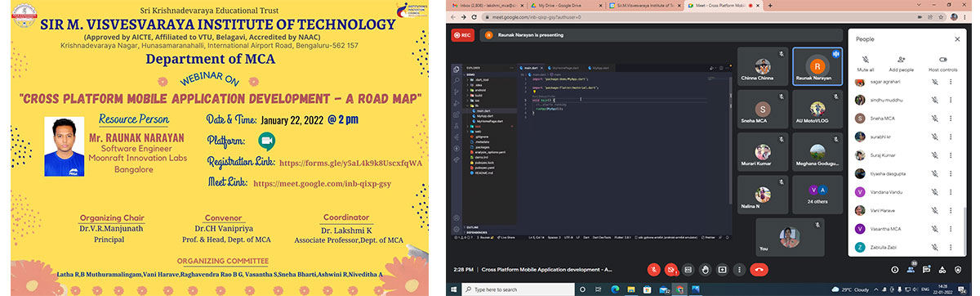Open meeting details info icon
This screenshot has width=980, height=296.
[894, 269]
